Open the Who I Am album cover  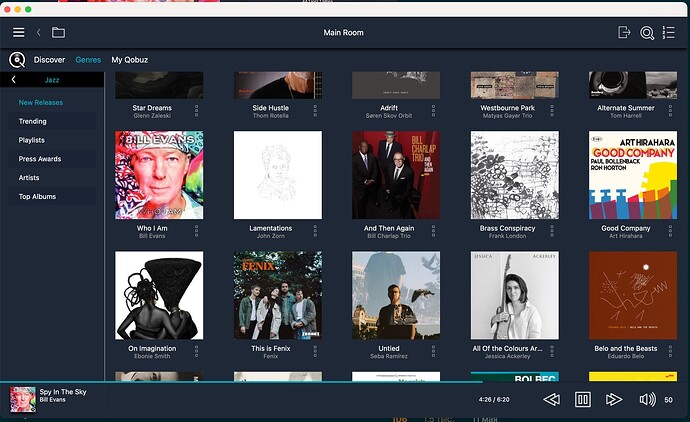pos(159,175)
